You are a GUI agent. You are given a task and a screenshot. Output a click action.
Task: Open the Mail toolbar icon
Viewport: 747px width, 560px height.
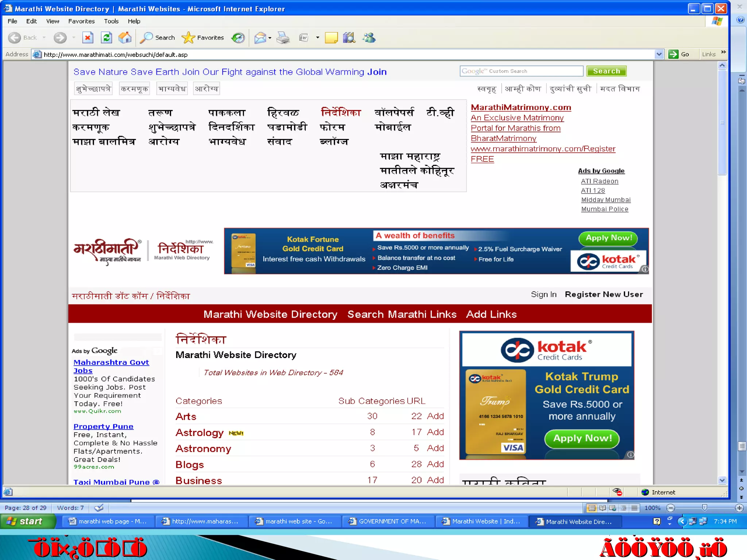[x=260, y=38]
